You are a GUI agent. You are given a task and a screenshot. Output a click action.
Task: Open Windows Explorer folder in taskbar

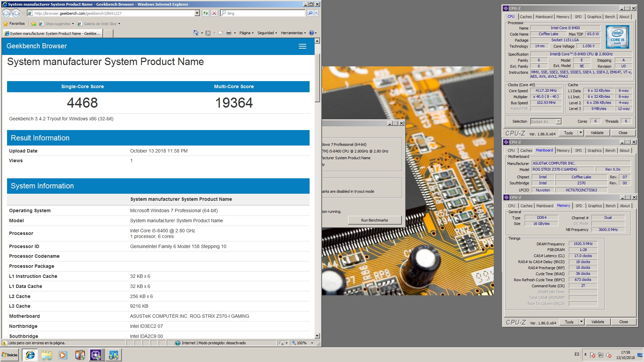pos(47,355)
